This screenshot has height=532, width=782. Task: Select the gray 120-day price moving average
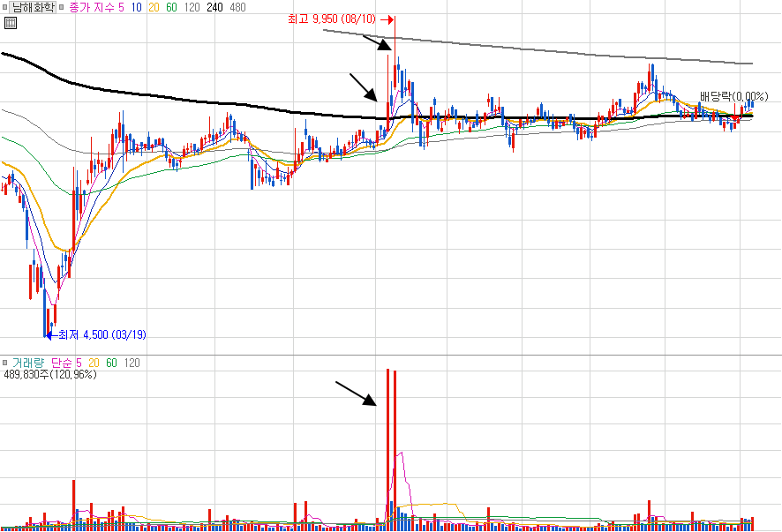tap(192, 7)
